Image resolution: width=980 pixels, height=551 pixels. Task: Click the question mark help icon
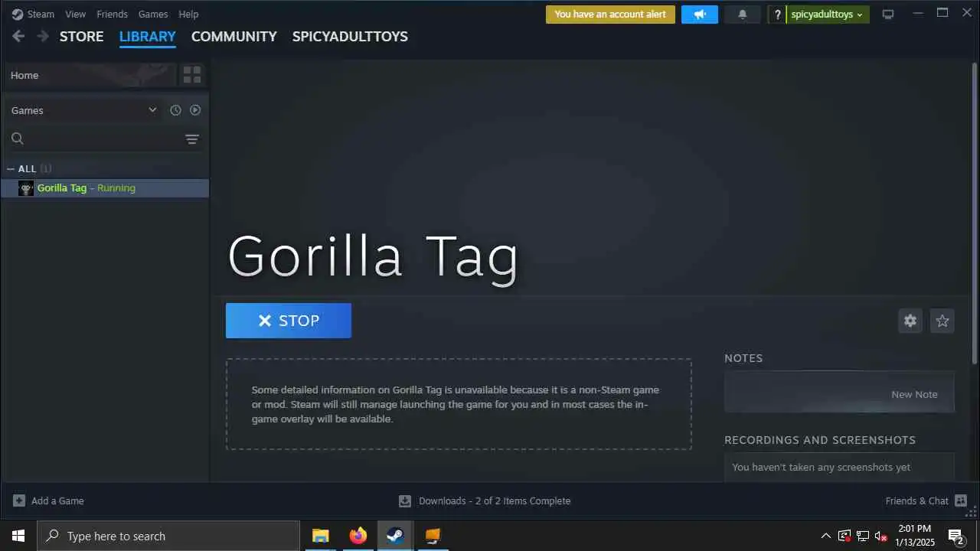click(x=778, y=15)
